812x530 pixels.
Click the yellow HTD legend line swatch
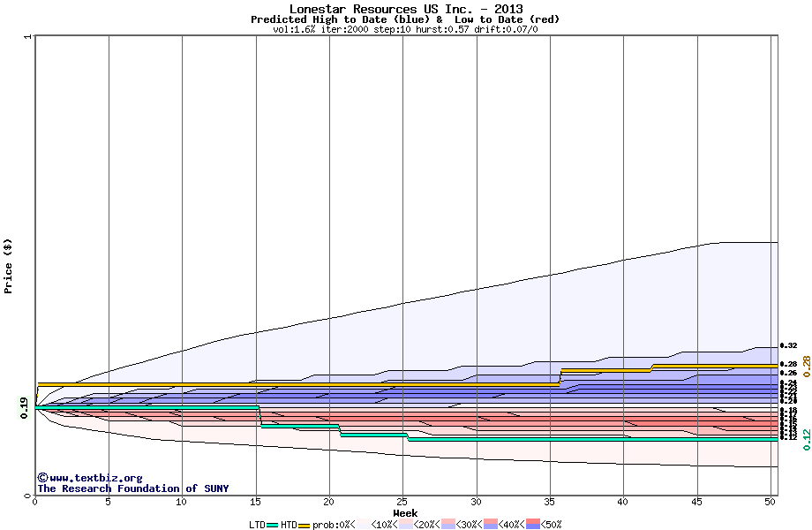[304, 525]
